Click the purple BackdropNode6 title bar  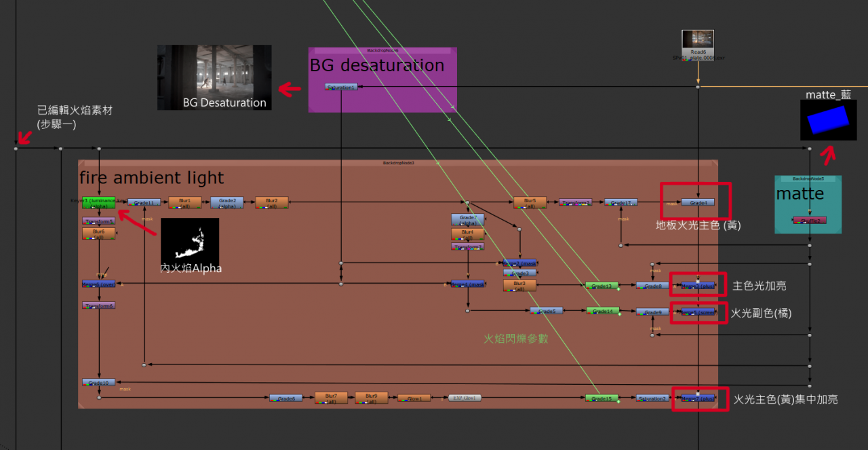pyautogui.click(x=382, y=50)
